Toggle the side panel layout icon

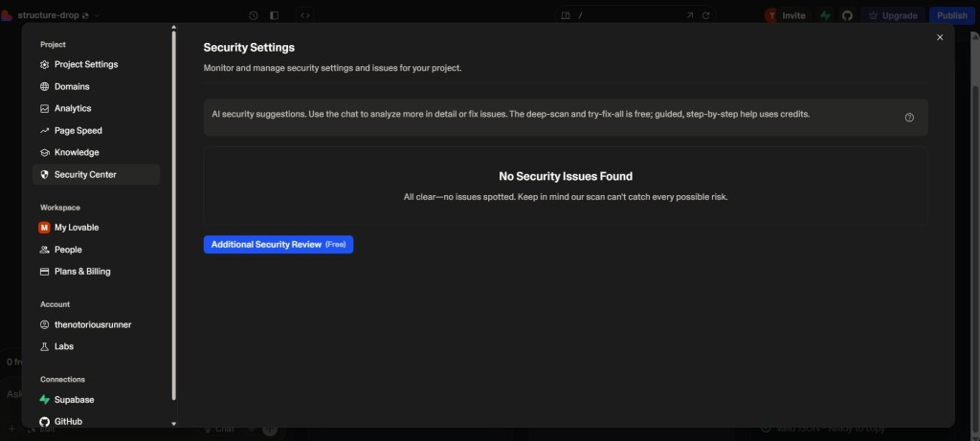pyautogui.click(x=274, y=15)
